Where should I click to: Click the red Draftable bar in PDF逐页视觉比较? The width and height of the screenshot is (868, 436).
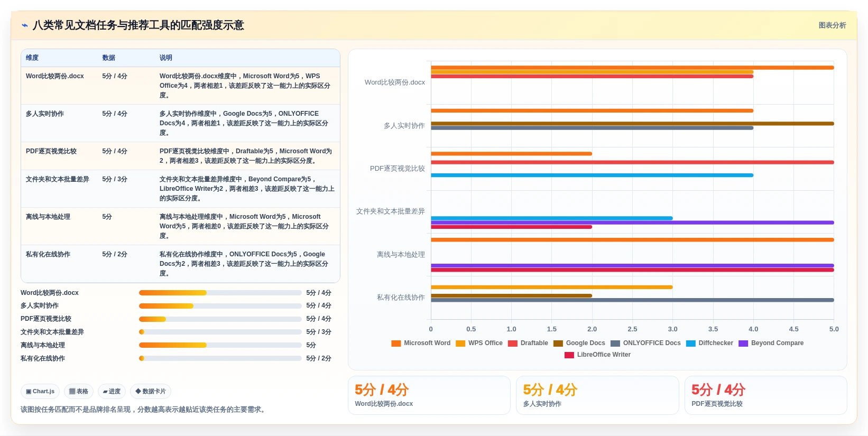(x=632, y=162)
